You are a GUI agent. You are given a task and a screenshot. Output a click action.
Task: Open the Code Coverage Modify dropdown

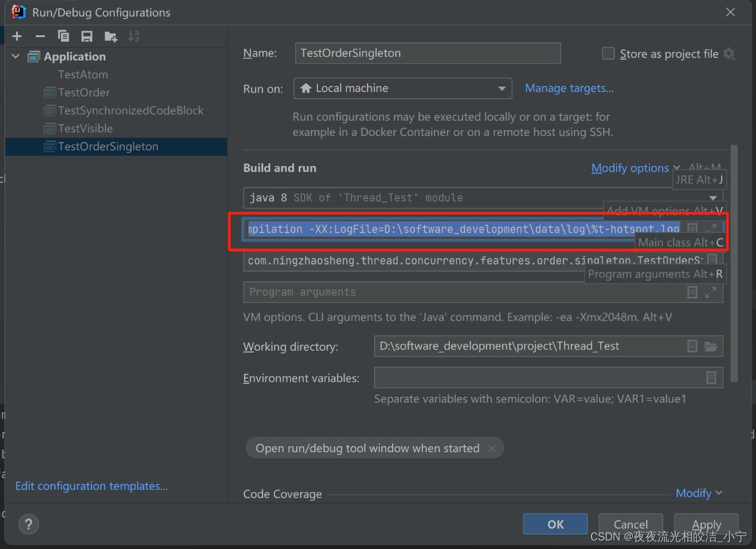pyautogui.click(x=699, y=493)
